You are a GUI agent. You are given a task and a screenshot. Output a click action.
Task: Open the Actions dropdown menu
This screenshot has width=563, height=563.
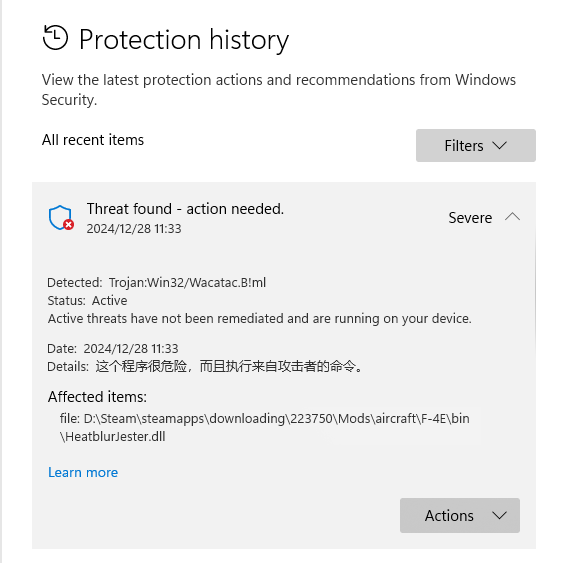pyautogui.click(x=460, y=515)
